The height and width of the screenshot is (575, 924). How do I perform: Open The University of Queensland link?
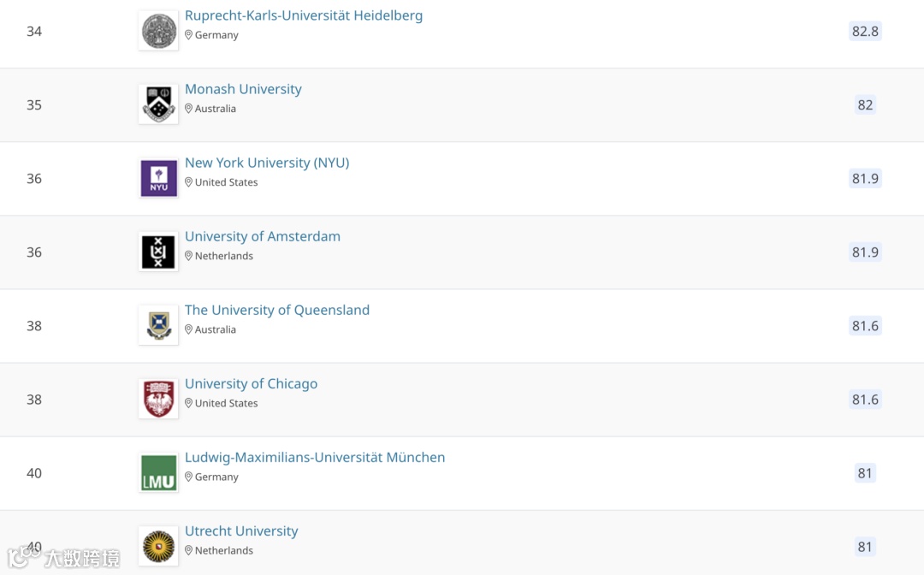click(x=276, y=310)
